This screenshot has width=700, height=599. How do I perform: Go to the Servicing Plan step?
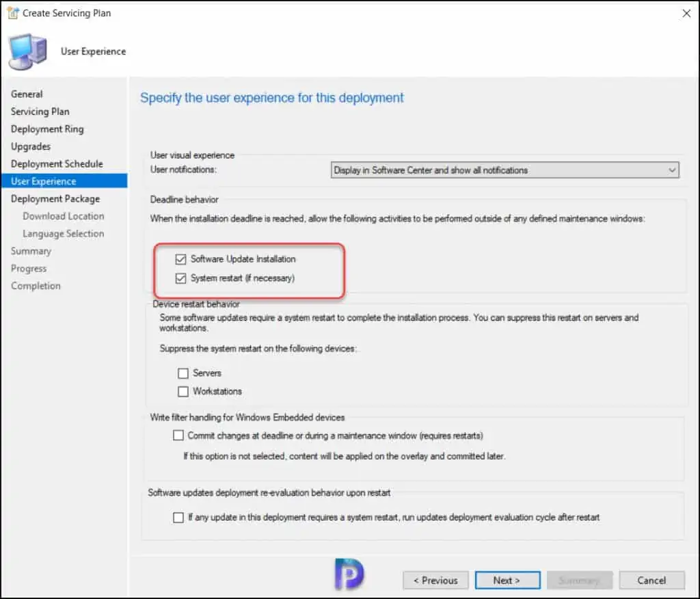click(40, 111)
